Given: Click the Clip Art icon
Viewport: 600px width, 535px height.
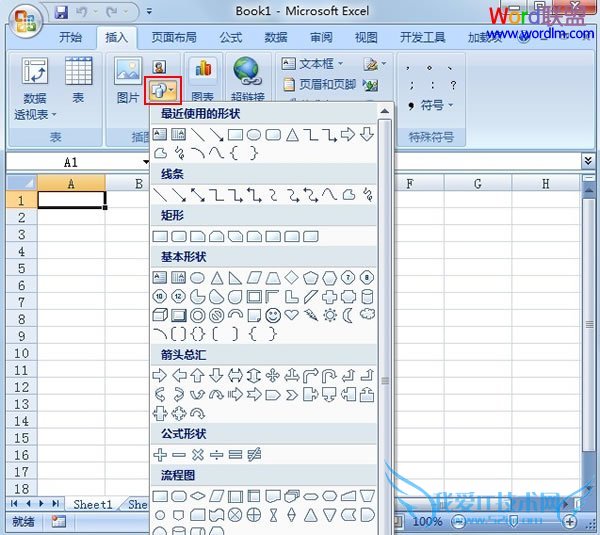Looking at the screenshot, I should [x=159, y=67].
